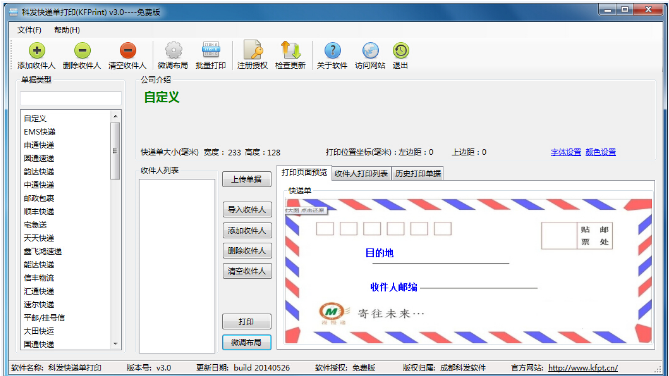The width and height of the screenshot is (669, 376).
Task: Click the 贴邮票处 stamp box on envelope
Action: pyautogui.click(x=577, y=236)
